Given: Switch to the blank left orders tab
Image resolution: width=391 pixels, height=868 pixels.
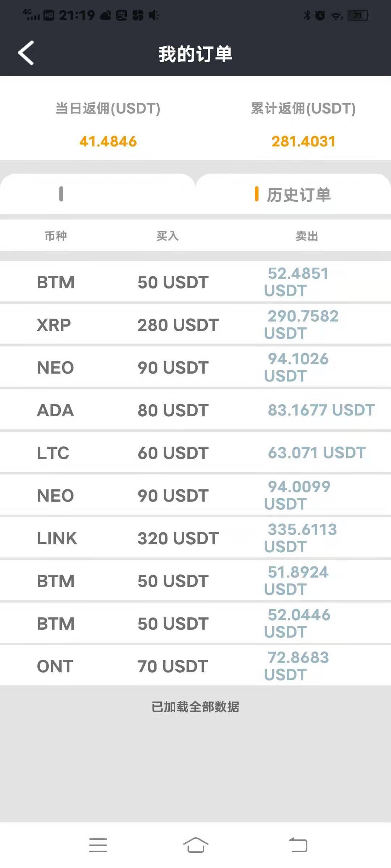Looking at the screenshot, I should [x=97, y=194].
